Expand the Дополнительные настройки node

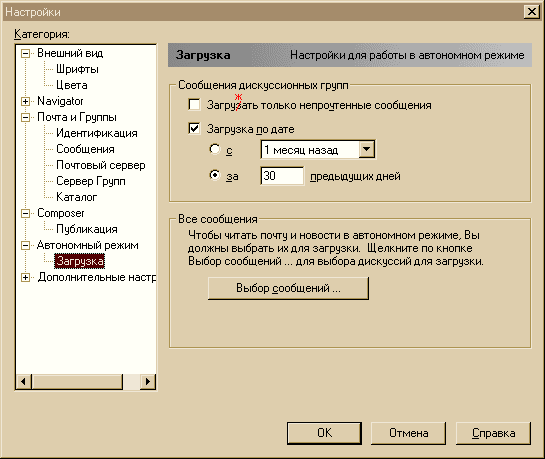click(x=25, y=277)
